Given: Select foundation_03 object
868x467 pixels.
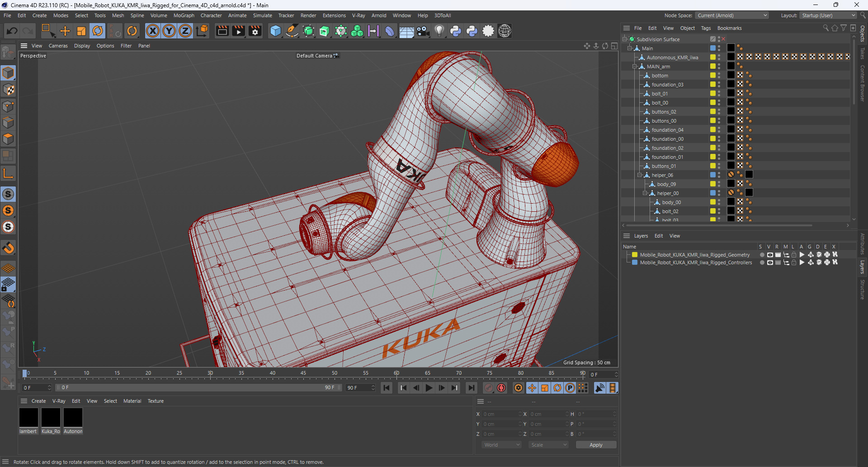Looking at the screenshot, I should 667,85.
